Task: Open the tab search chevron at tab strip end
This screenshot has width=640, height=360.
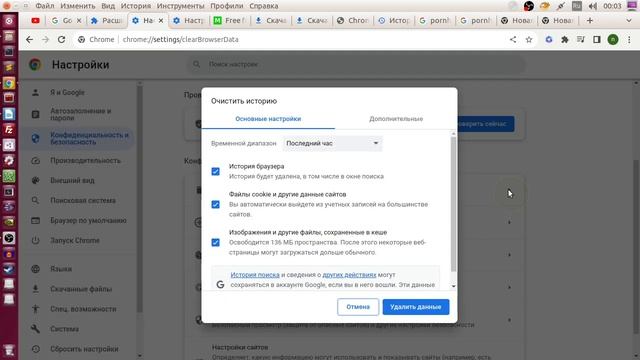Action: pyautogui.click(x=629, y=20)
